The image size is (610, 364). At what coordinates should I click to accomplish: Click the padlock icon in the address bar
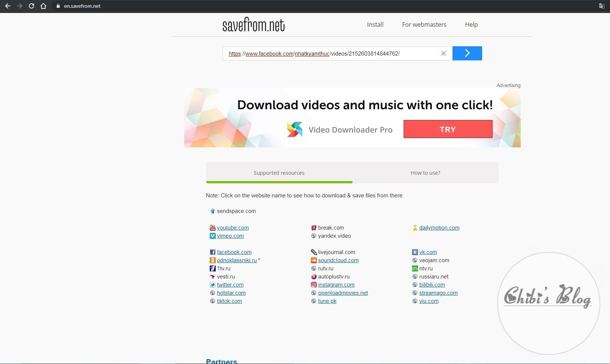point(58,6)
